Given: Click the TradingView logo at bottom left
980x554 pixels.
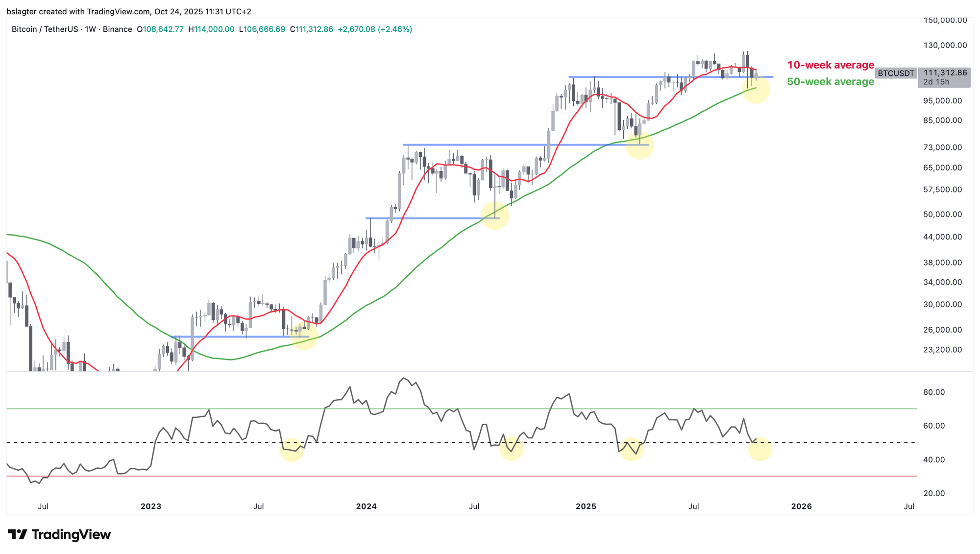Looking at the screenshot, I should 59,534.
